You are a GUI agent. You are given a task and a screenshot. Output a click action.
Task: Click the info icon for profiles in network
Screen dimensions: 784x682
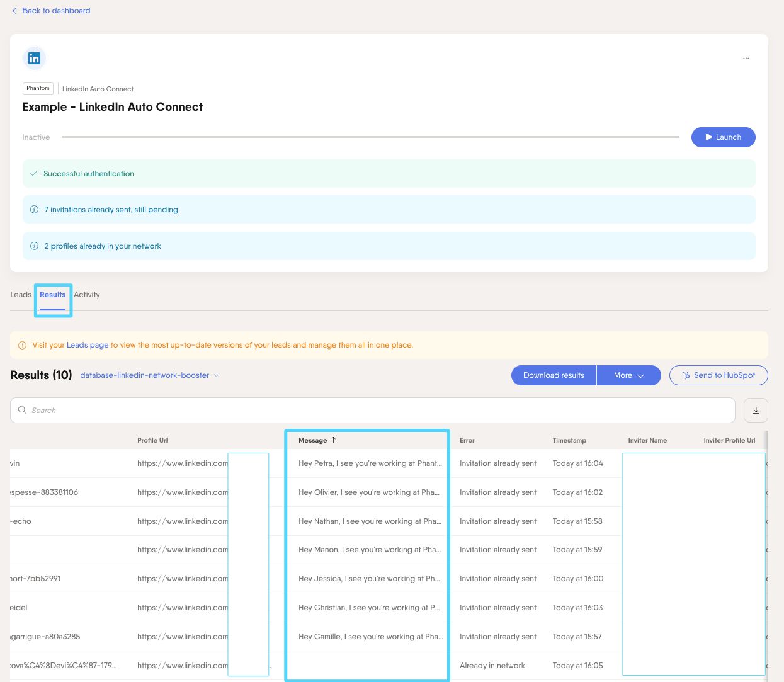(35, 246)
